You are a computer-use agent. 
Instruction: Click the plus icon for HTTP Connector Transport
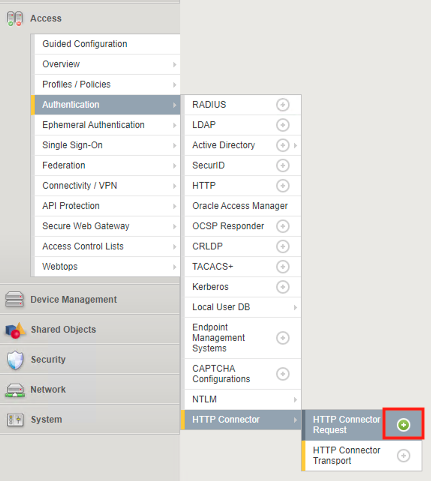(403, 455)
